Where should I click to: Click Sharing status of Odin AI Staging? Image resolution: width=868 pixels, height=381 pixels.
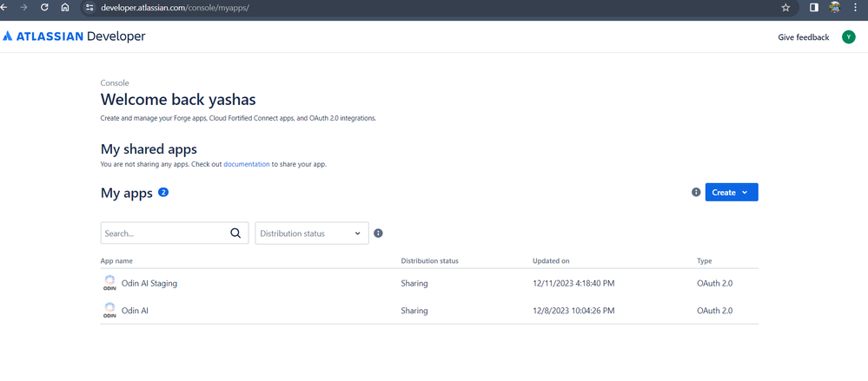414,283
